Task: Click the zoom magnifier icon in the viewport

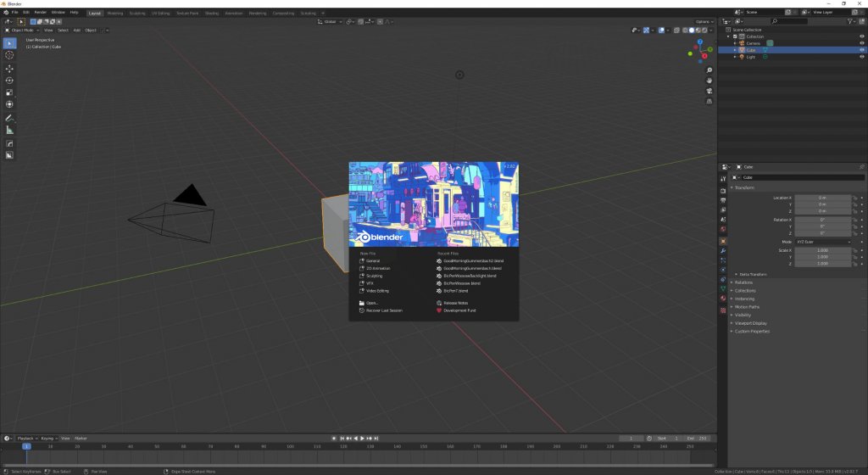Action: pyautogui.click(x=709, y=70)
